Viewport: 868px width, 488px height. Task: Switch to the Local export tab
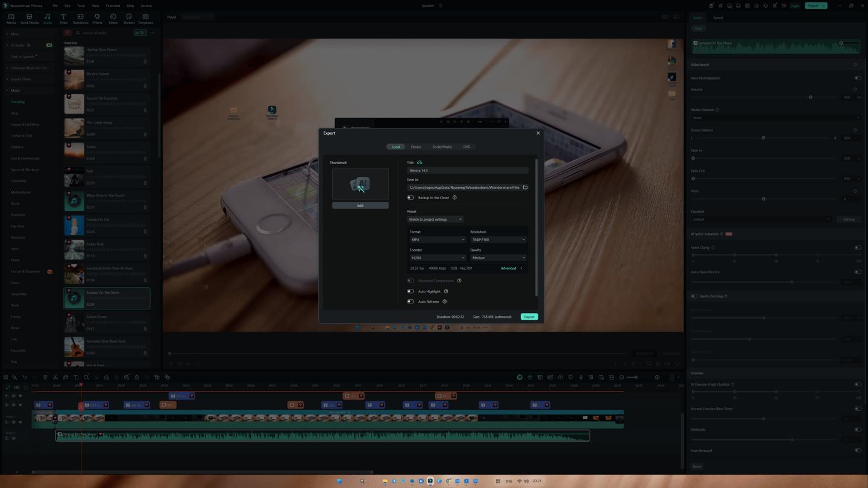coord(395,147)
